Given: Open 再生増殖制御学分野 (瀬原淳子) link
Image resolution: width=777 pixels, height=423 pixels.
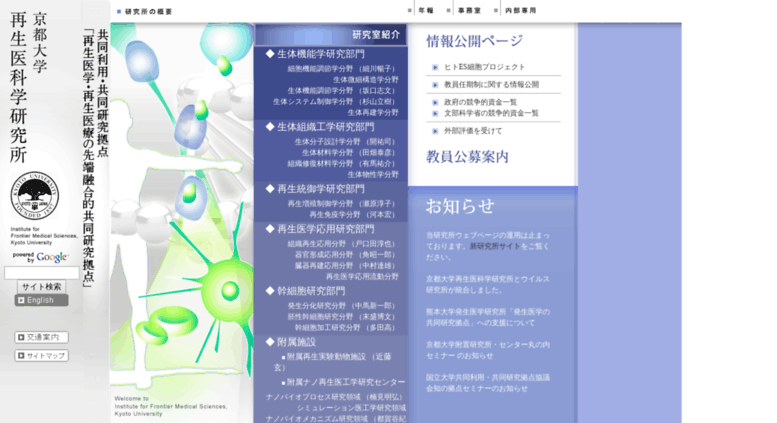Looking at the screenshot, I should [342, 204].
